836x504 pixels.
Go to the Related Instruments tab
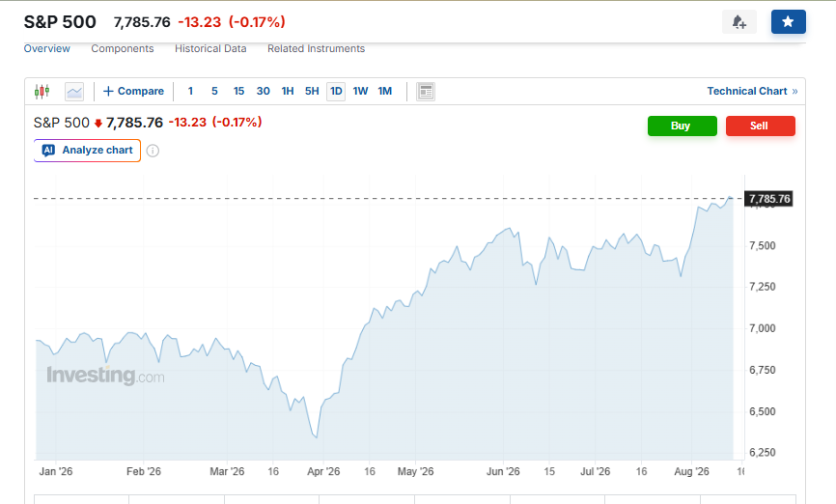click(317, 48)
